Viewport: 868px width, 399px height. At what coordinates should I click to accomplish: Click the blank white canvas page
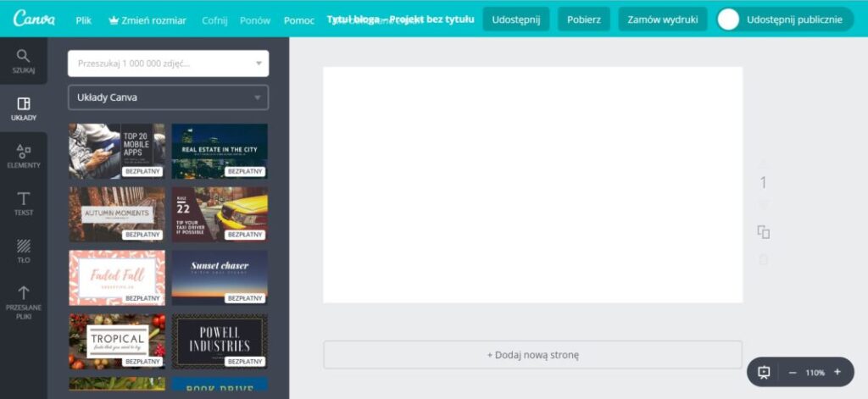pos(532,185)
